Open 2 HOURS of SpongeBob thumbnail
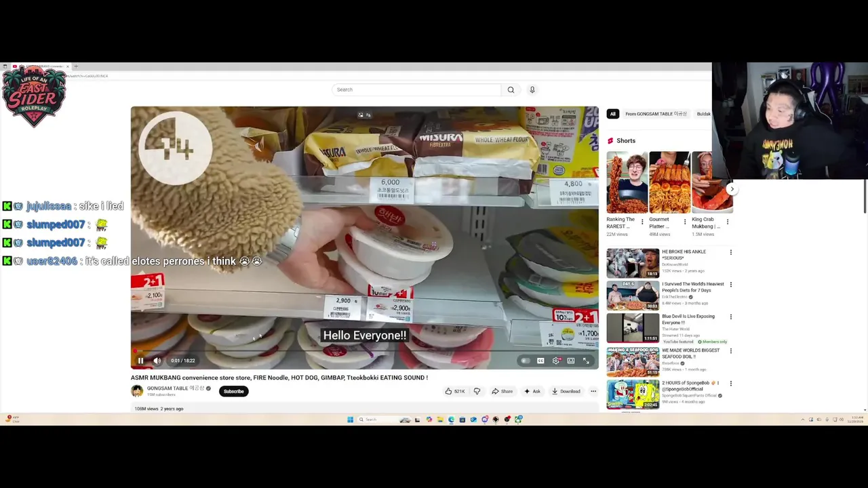 pos(633,394)
